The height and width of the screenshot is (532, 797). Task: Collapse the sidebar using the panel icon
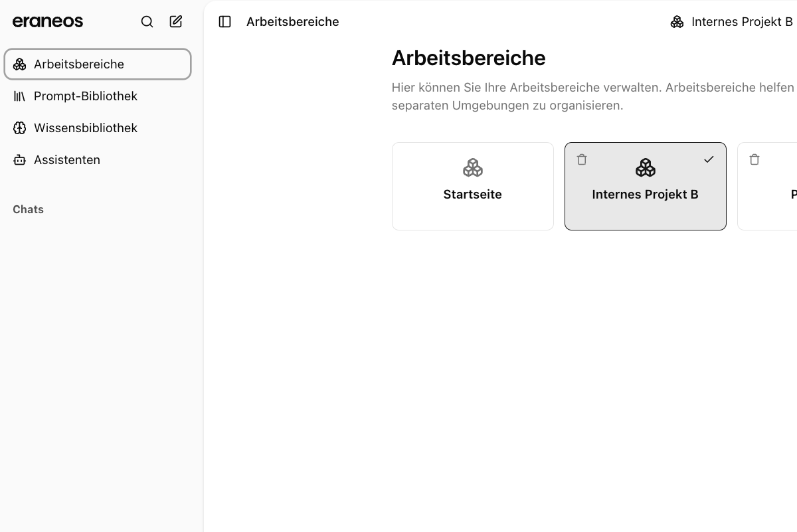point(224,21)
